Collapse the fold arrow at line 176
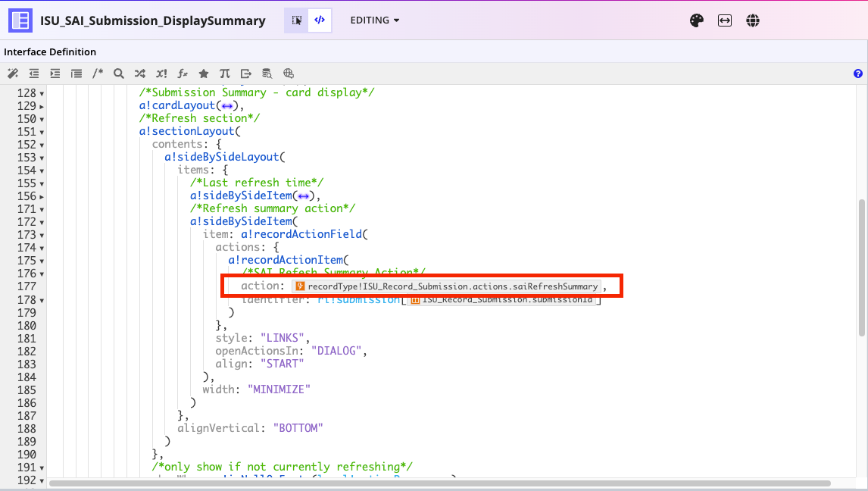 [42, 274]
